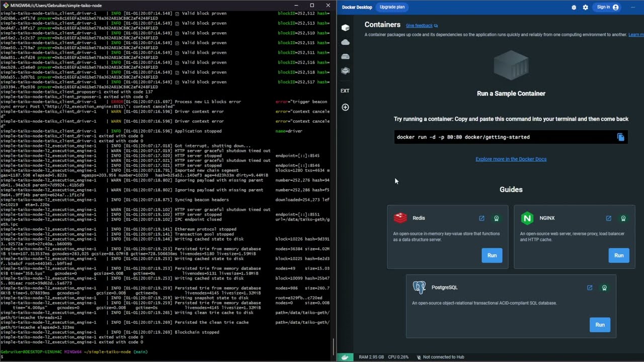Click the Upgrade plan button
The width and height of the screenshot is (644, 362).
coord(391,7)
